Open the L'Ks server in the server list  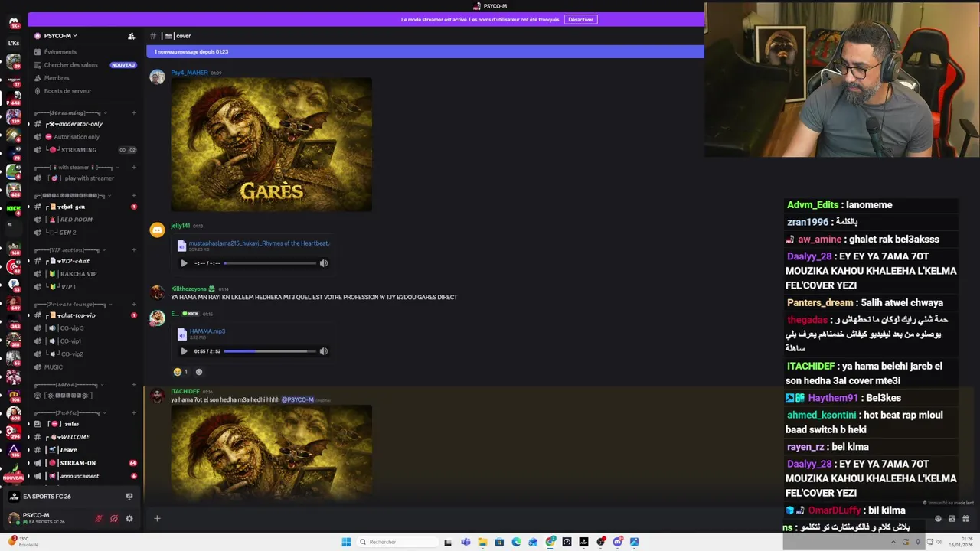tap(14, 43)
